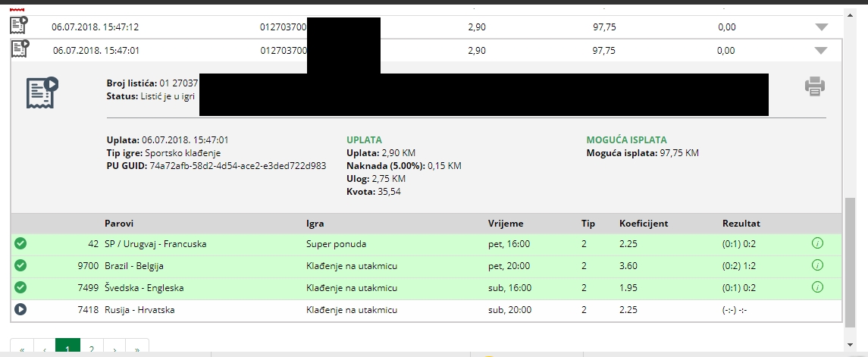Click time pet, 20:00 for Brazil - Belgija
This screenshot has width=868, height=357.
coord(509,266)
